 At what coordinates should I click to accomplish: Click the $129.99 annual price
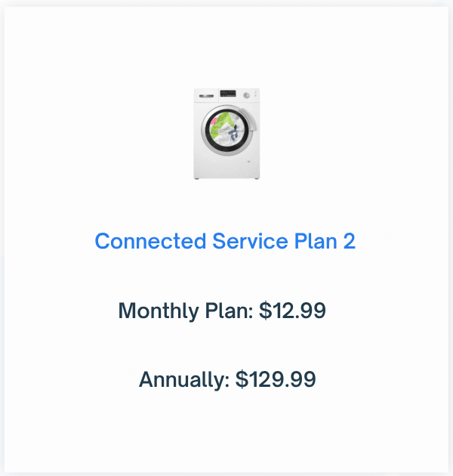point(276,379)
